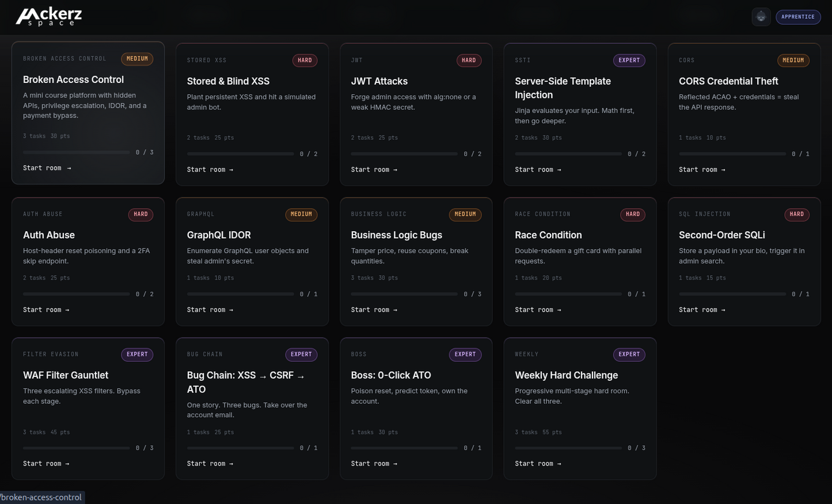Click HARD badge on Auth Abuse card
The height and width of the screenshot is (504, 832).
140,214
